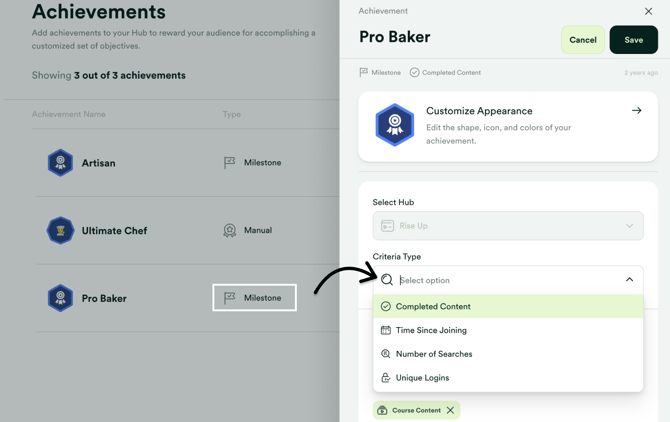The width and height of the screenshot is (670, 422).
Task: Click the Manual award icon for Ultimate Chef
Action: point(229,230)
